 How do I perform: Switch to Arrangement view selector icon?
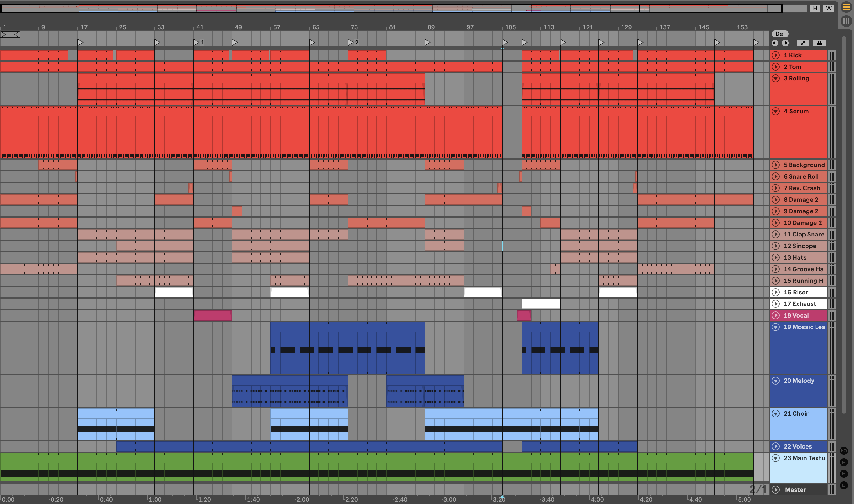(x=846, y=7)
